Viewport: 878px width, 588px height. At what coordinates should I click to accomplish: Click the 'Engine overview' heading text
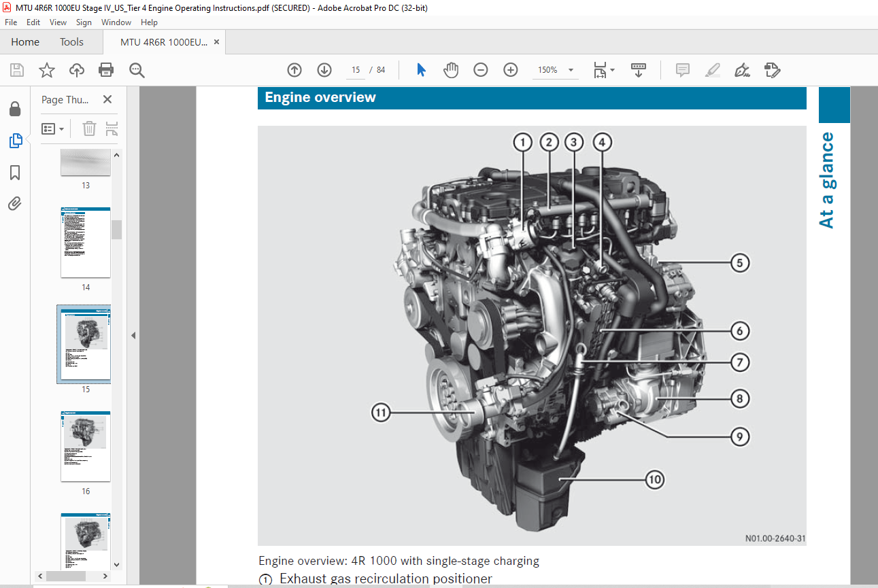click(320, 97)
